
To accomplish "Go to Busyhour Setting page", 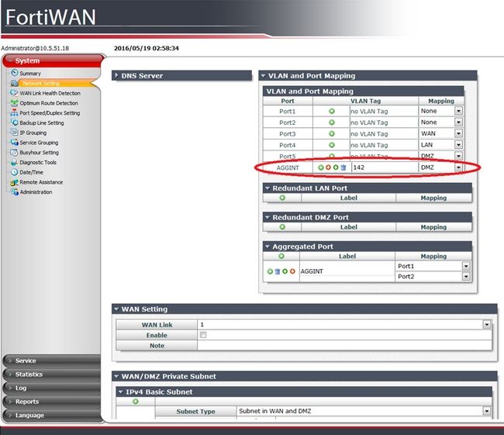I will click(x=40, y=153).
